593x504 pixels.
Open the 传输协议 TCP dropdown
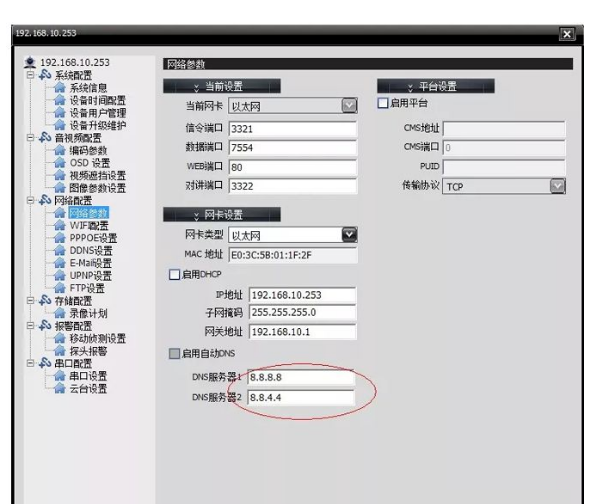tap(557, 186)
